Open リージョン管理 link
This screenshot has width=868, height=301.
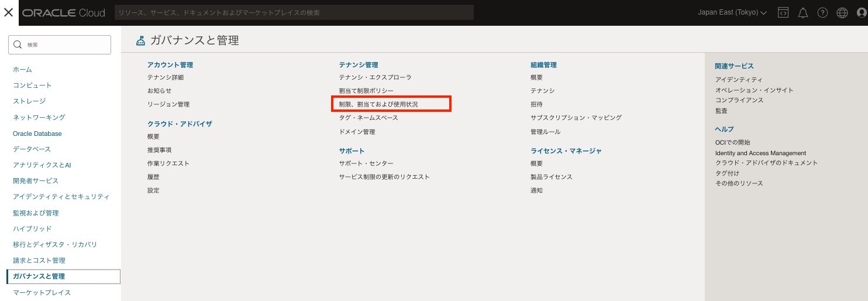pos(168,104)
